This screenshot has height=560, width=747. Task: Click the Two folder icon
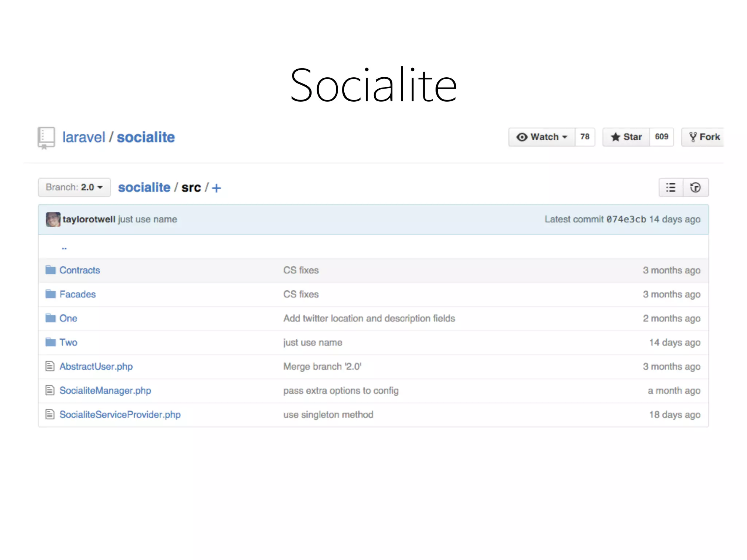[x=50, y=342]
